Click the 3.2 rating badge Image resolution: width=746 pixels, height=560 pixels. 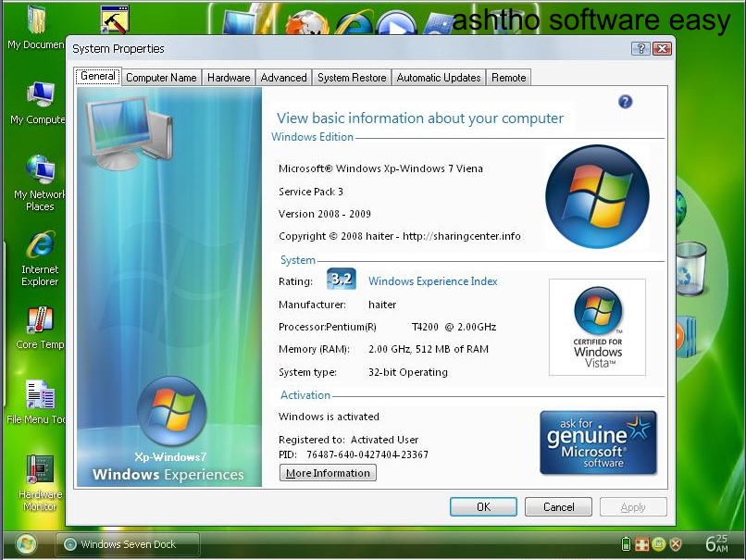tap(342, 279)
